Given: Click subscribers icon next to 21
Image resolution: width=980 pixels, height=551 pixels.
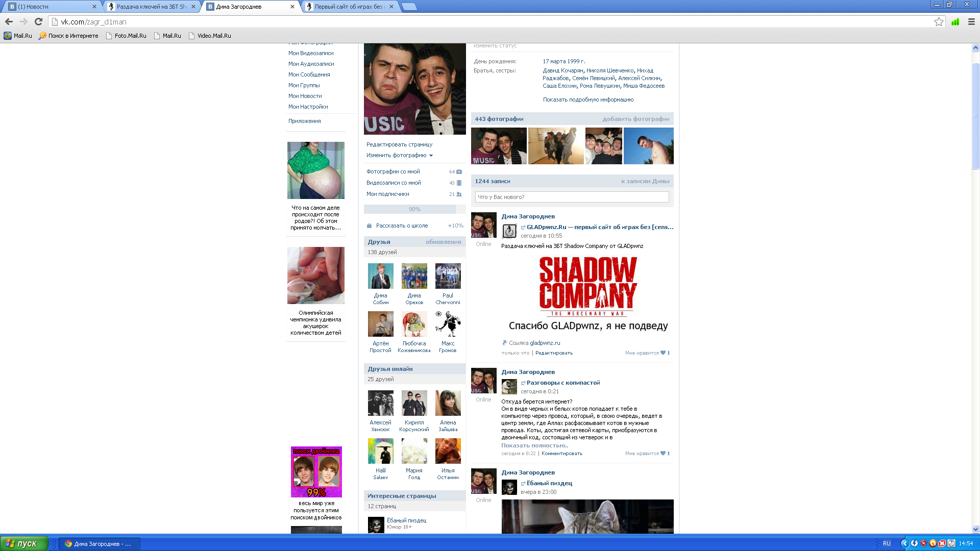Looking at the screenshot, I should coord(459,194).
